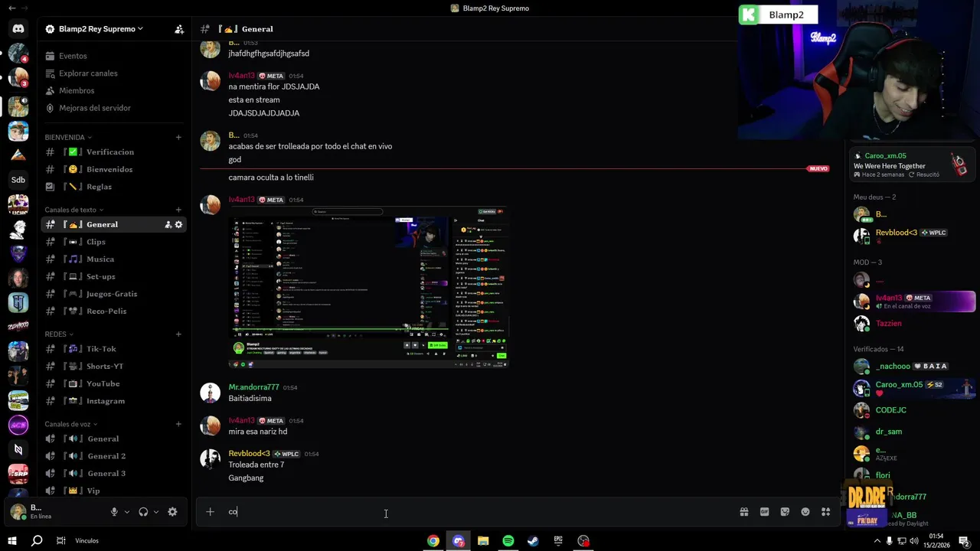This screenshot has width=980, height=551.
Task: Open Mr.andorra777 username in chat
Action: coord(253,387)
